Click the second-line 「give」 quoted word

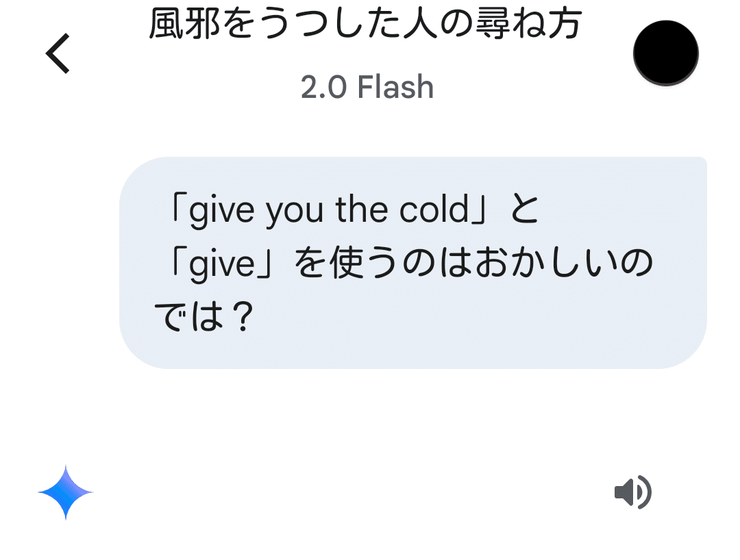222,264
